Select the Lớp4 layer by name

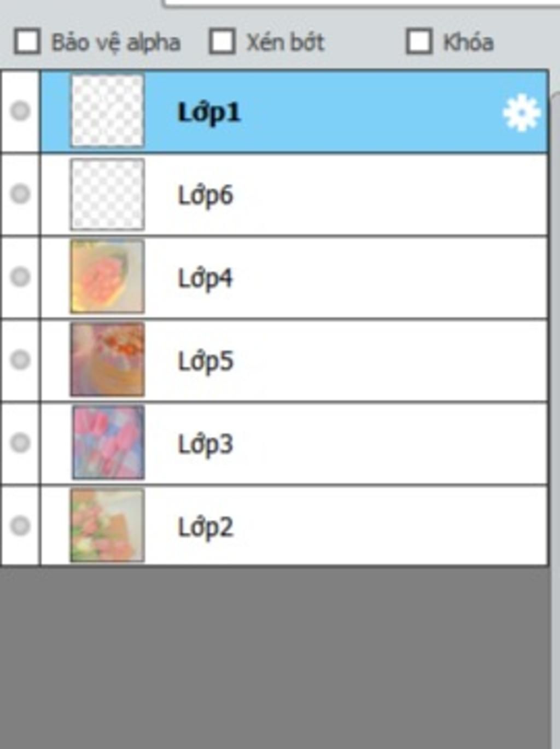[x=205, y=278]
